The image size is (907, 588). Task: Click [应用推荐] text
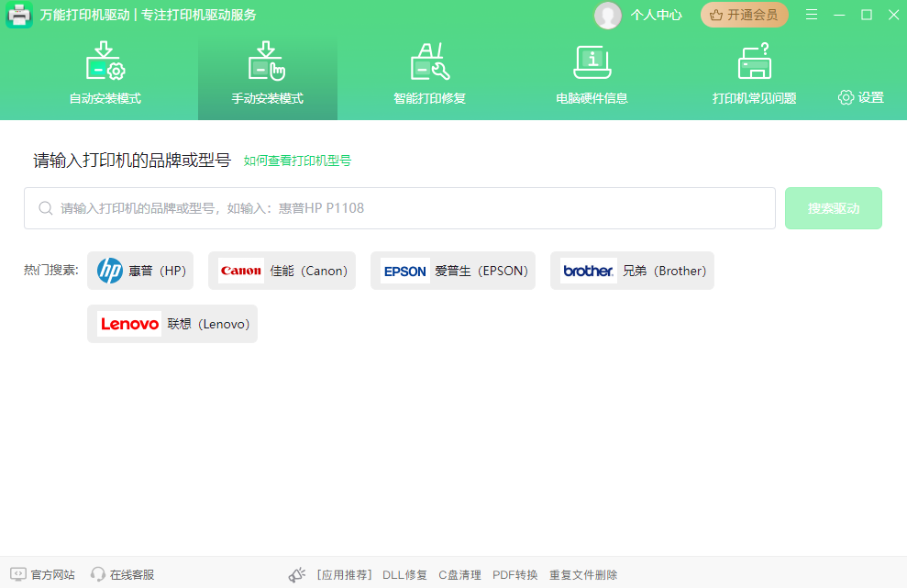(344, 574)
